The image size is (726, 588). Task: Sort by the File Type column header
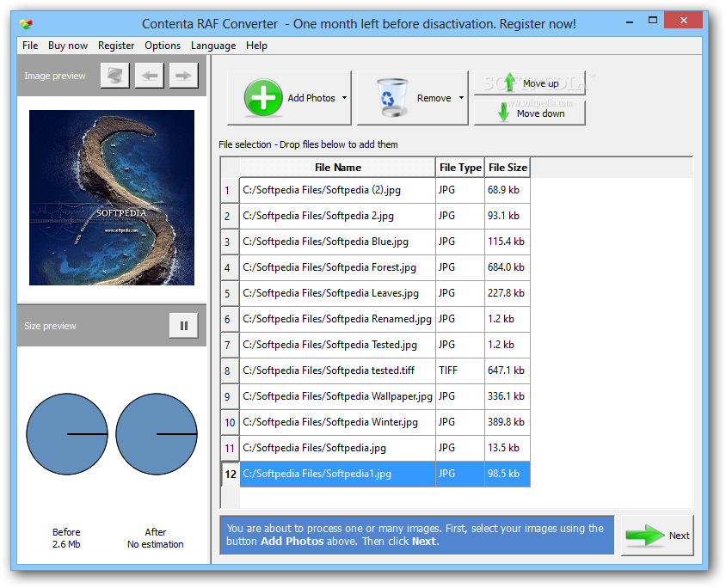point(460,168)
